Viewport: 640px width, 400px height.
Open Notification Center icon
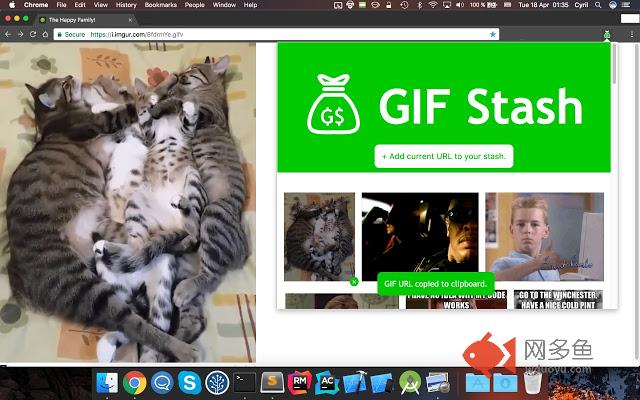point(626,5)
